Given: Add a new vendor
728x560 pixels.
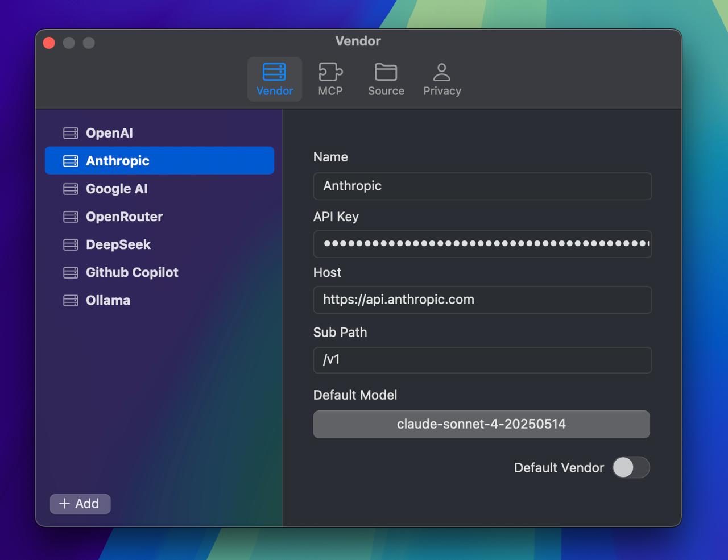Looking at the screenshot, I should [x=80, y=504].
